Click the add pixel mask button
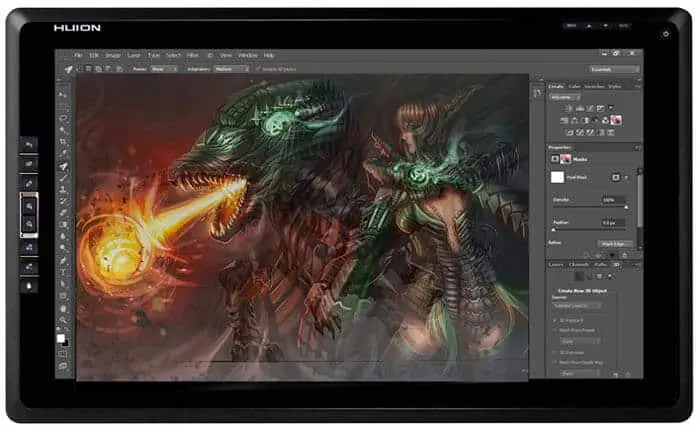 click(616, 177)
